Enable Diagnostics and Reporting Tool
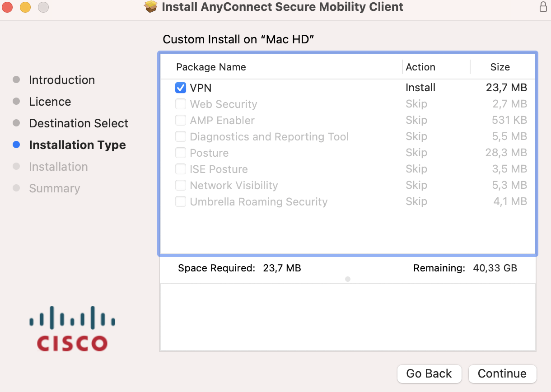 (181, 136)
